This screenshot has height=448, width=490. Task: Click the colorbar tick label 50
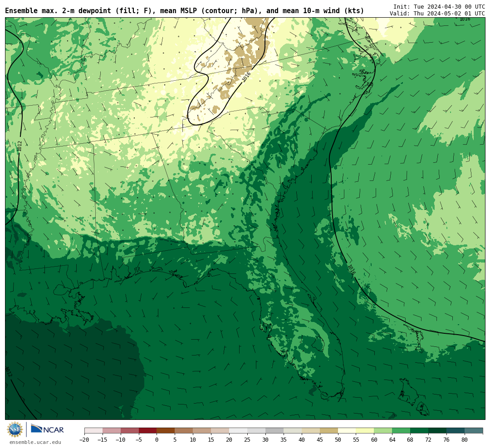338,440
